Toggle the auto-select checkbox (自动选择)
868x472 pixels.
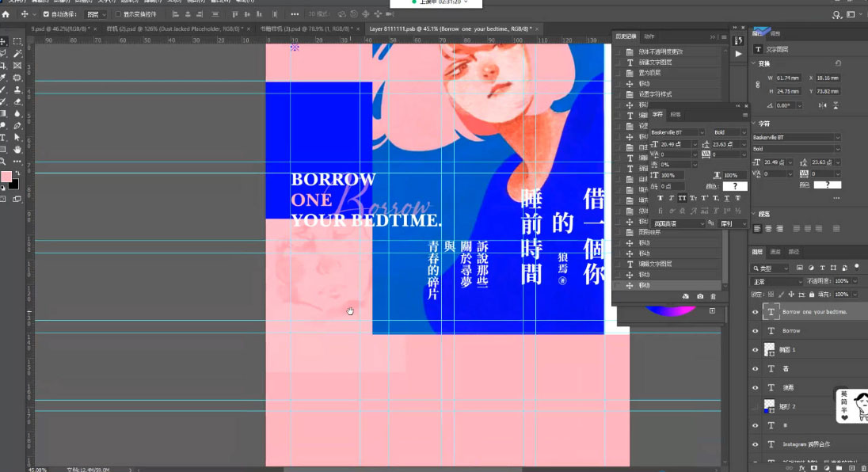(x=46, y=14)
